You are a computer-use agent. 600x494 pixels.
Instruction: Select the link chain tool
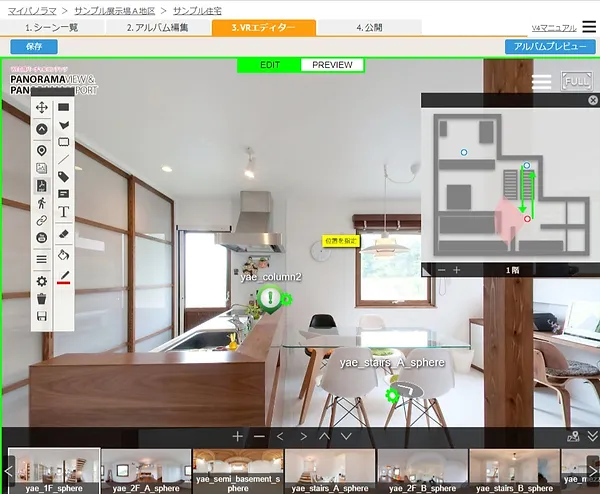(x=42, y=220)
